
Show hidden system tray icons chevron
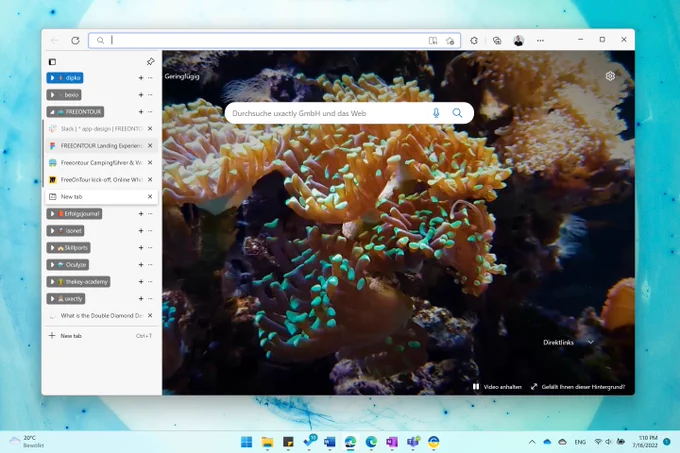coord(532,442)
